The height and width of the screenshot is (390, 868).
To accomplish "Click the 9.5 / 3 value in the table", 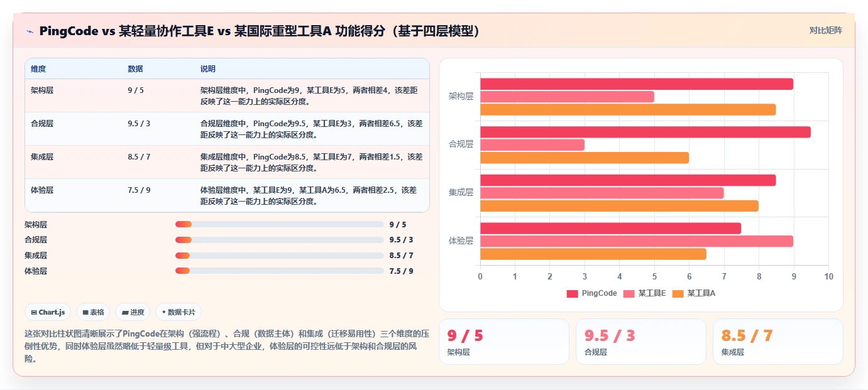I will coord(139,124).
